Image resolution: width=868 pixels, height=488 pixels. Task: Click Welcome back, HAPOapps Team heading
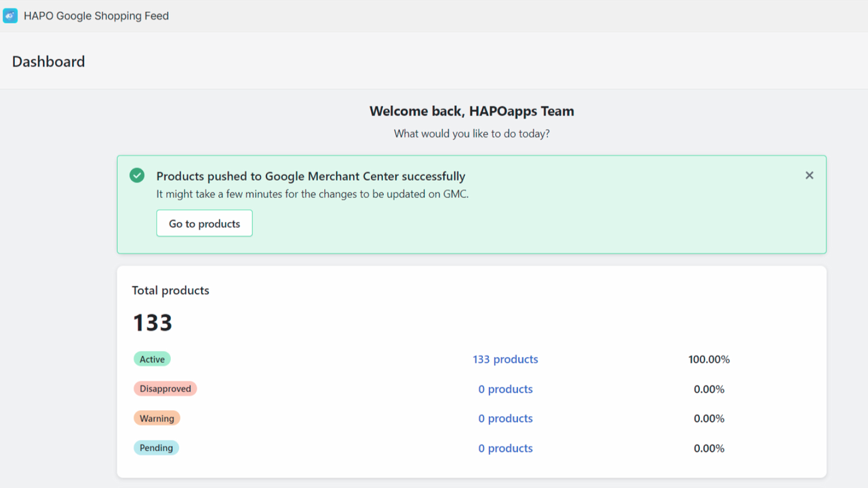pyautogui.click(x=472, y=111)
